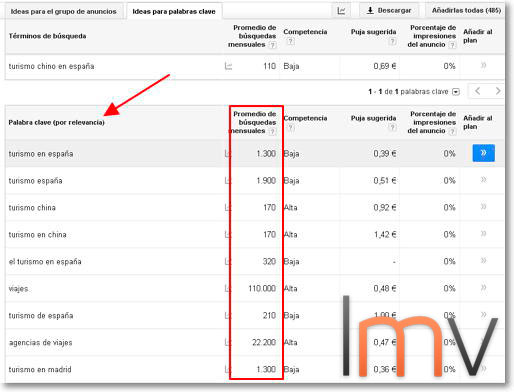Click the 0,69 € suggested bid
This screenshot has width=514, height=392.
385,66
